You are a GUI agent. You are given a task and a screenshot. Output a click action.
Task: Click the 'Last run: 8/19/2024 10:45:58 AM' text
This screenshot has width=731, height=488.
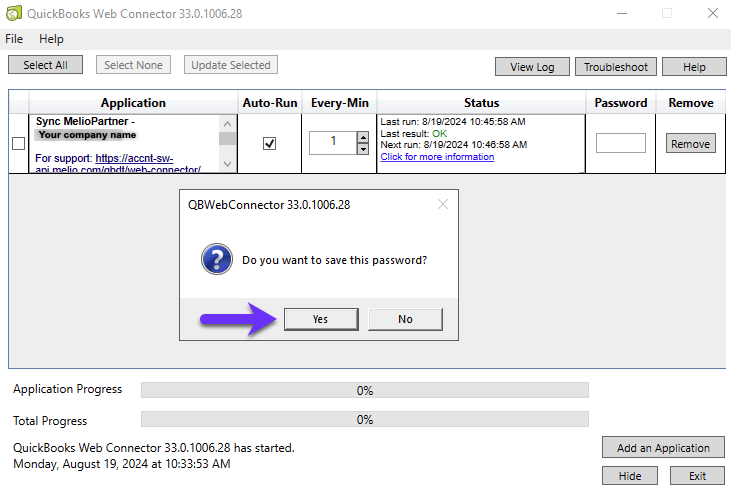click(453, 122)
